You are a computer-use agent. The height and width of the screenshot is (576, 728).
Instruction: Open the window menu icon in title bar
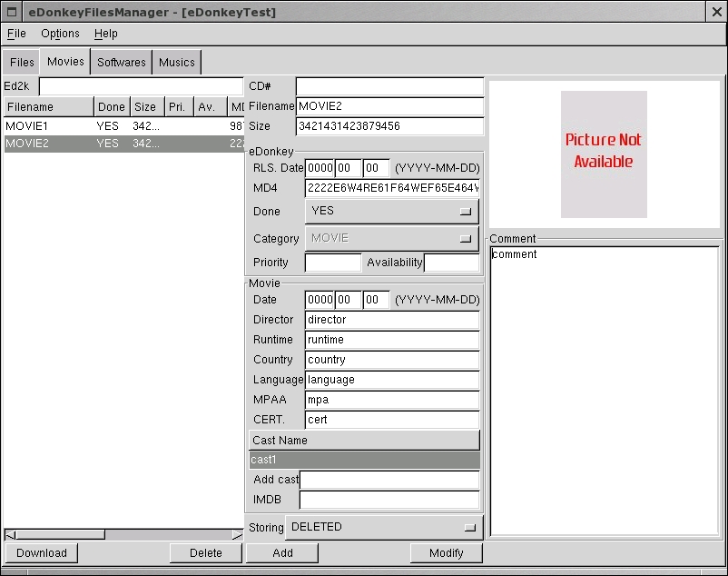[x=13, y=12]
